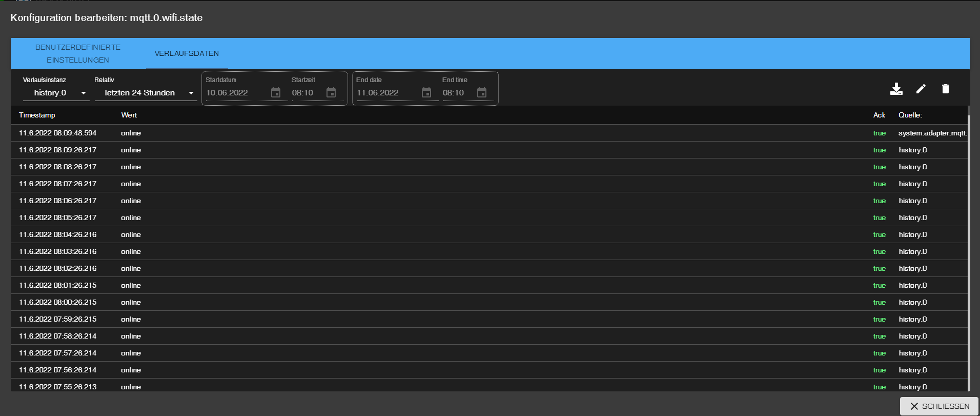
Task: Click history.0 source in 08:07:26.217 row
Action: pyautogui.click(x=913, y=184)
